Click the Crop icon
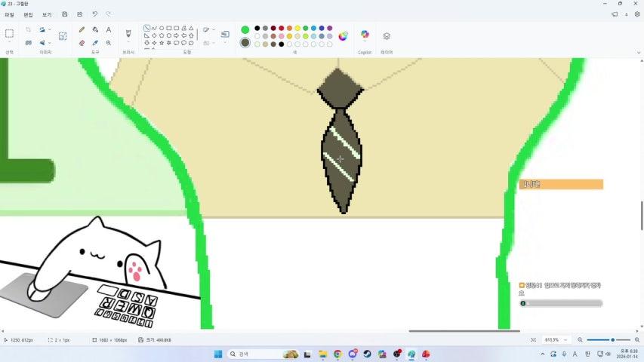The width and height of the screenshot is (644, 362). [29, 29]
